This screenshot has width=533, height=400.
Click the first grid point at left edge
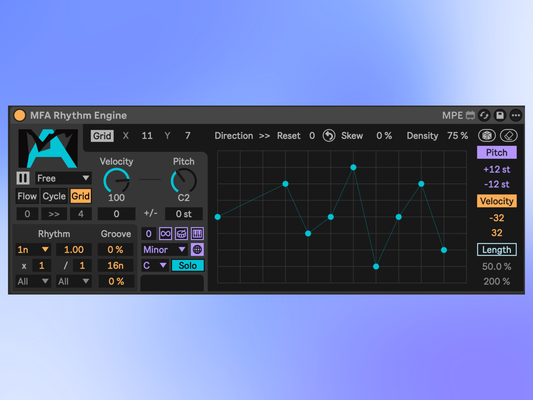[x=218, y=217]
